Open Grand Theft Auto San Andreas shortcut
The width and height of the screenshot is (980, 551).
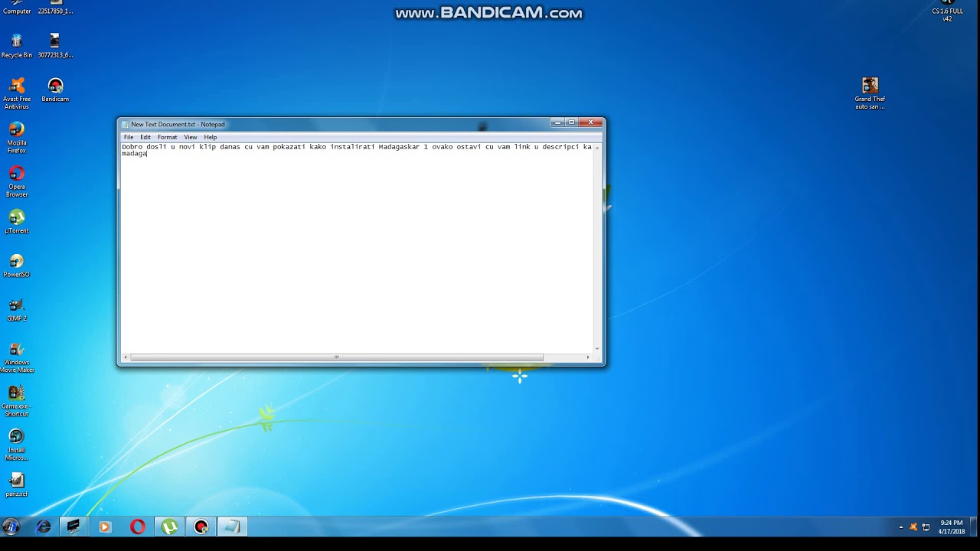point(870,93)
